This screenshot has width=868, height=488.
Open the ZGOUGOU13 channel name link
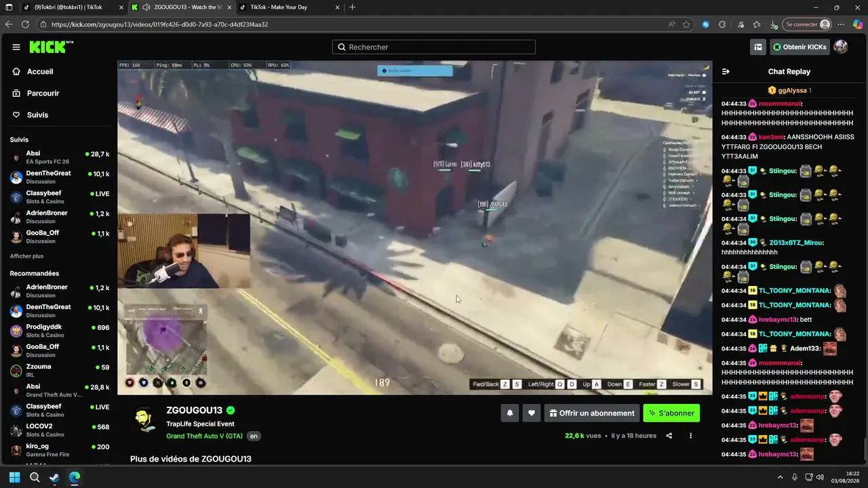pyautogui.click(x=194, y=411)
